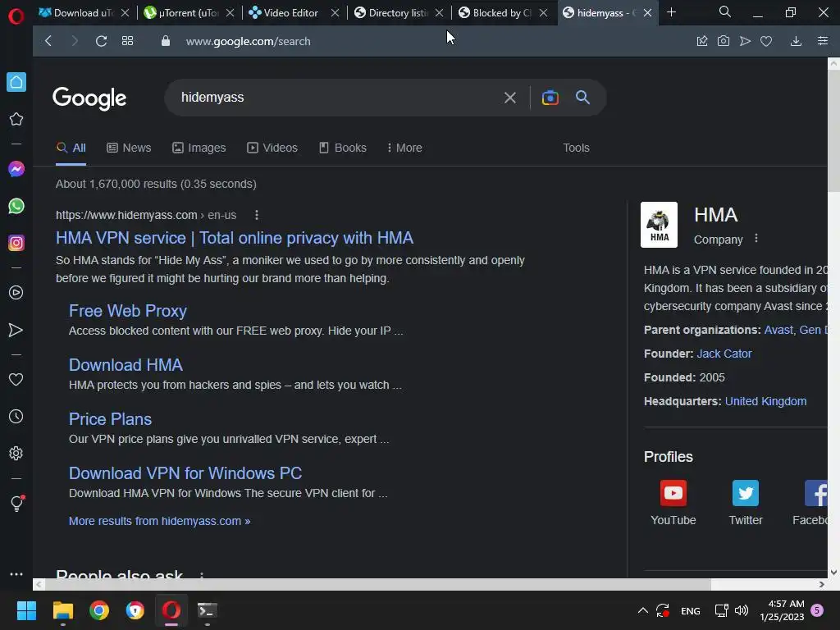
Task: Open HMA Company more options dots
Action: [x=756, y=239]
